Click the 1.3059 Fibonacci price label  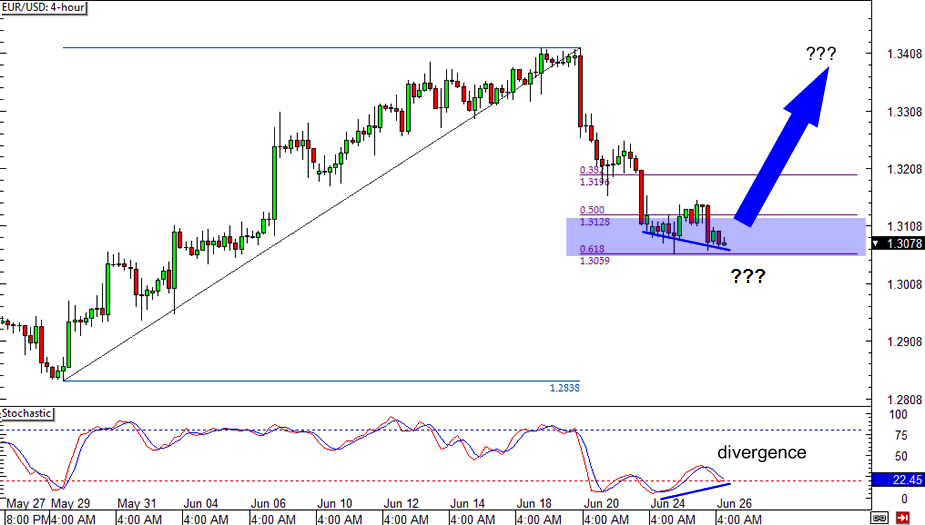tap(595, 261)
